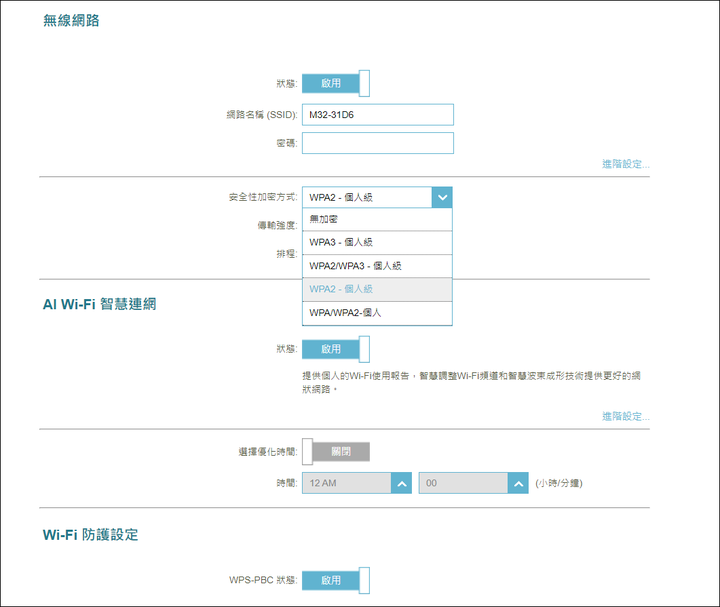
Task: Choose WPA/WPA2-個人 option
Action: click(x=377, y=313)
